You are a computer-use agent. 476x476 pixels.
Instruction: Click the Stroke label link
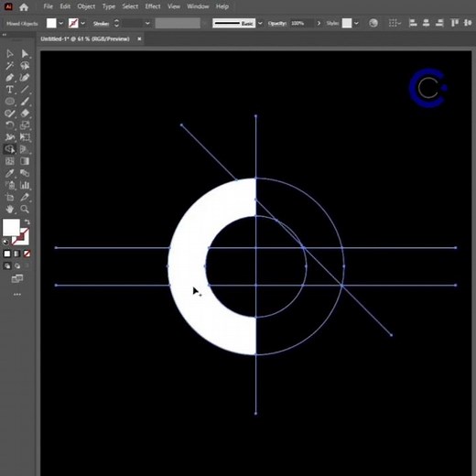(x=101, y=24)
